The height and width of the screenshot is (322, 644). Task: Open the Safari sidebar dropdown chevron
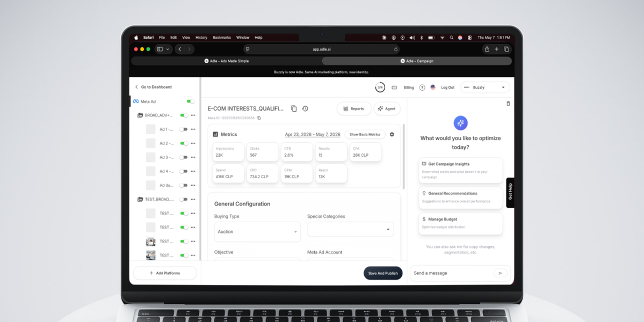(168, 49)
